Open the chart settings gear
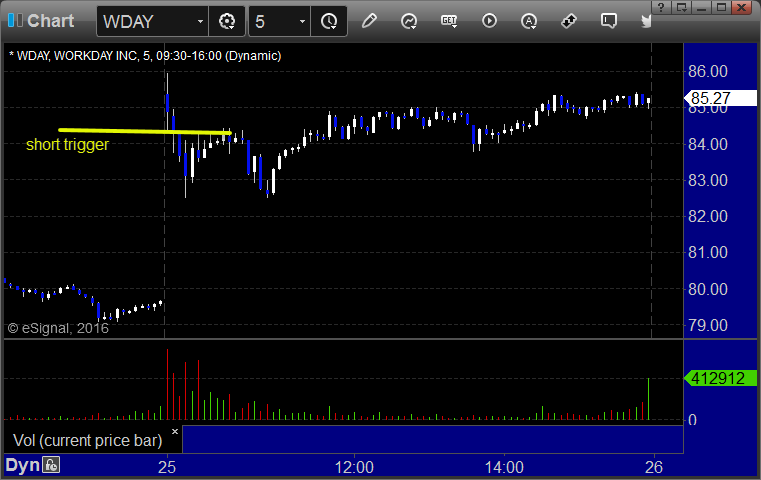Image resolution: width=761 pixels, height=480 pixels. tap(227, 21)
